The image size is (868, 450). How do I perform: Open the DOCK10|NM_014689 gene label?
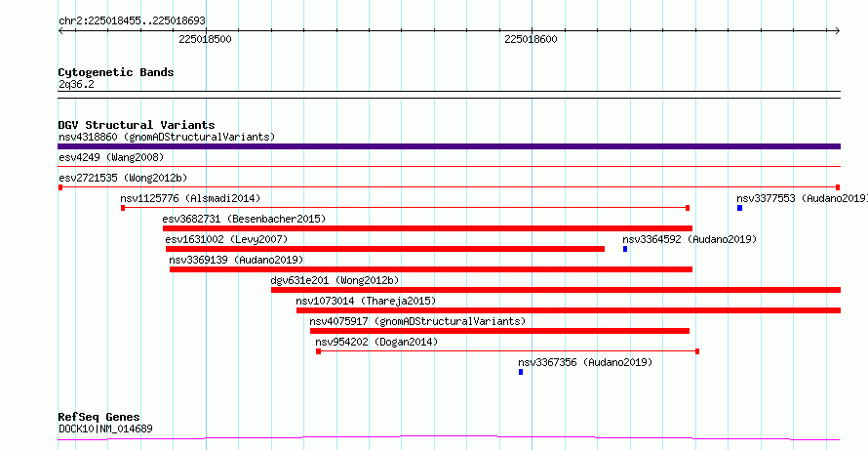pos(105,429)
